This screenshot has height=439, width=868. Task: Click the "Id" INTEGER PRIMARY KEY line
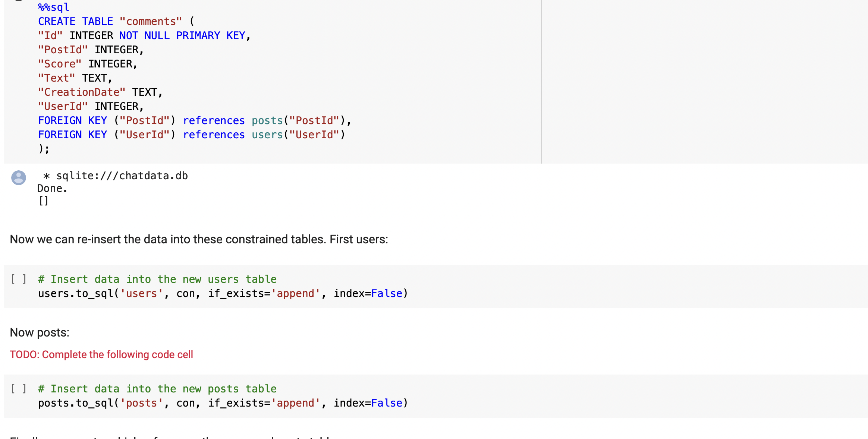pos(144,36)
